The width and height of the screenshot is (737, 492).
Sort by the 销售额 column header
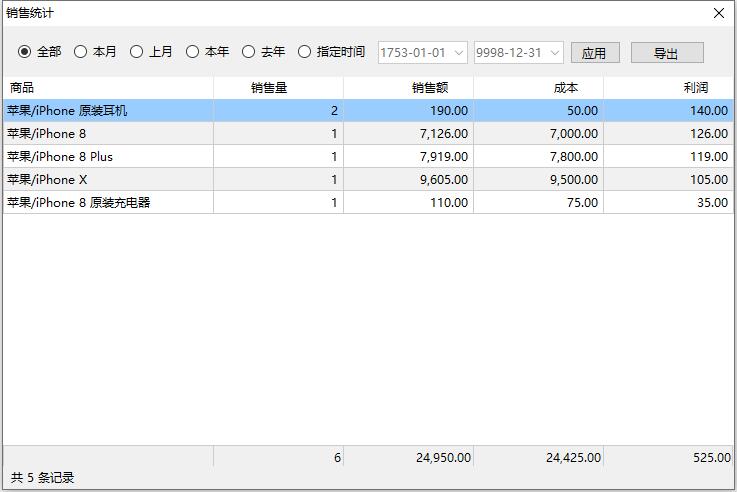408,87
